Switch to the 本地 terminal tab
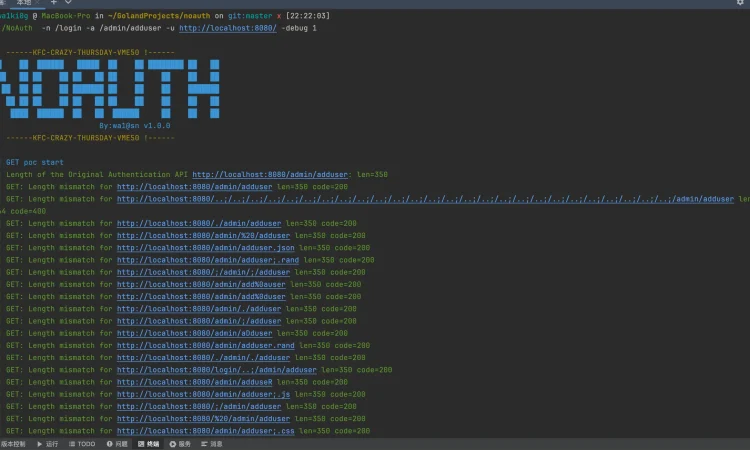750x450 pixels. (24, 3)
